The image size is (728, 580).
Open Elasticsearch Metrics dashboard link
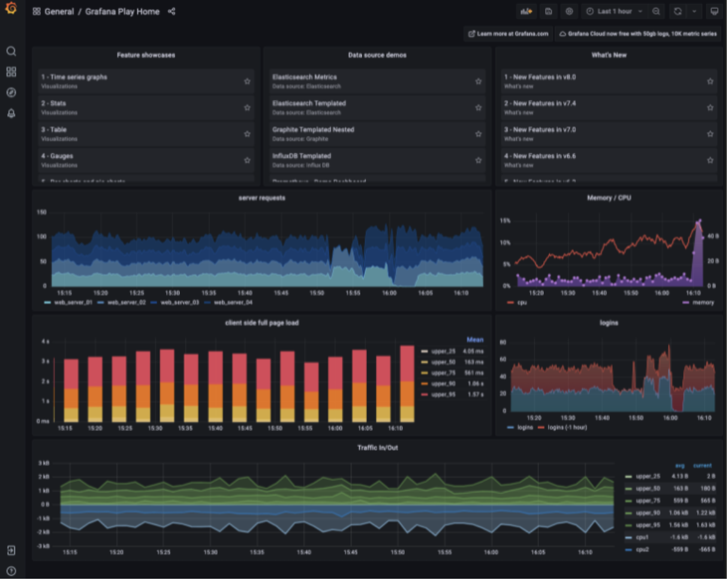[x=304, y=77]
